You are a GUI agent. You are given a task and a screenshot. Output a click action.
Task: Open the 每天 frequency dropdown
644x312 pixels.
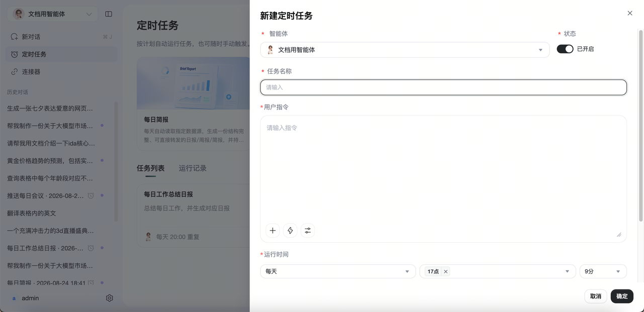[x=338, y=271]
